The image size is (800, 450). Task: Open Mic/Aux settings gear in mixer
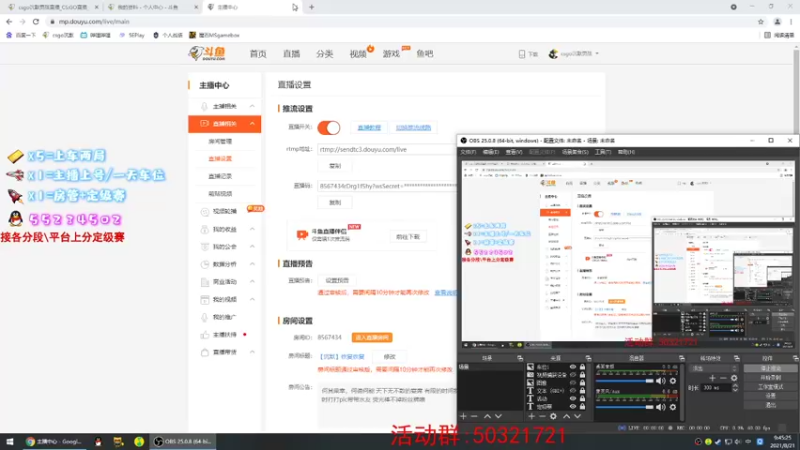(x=673, y=407)
